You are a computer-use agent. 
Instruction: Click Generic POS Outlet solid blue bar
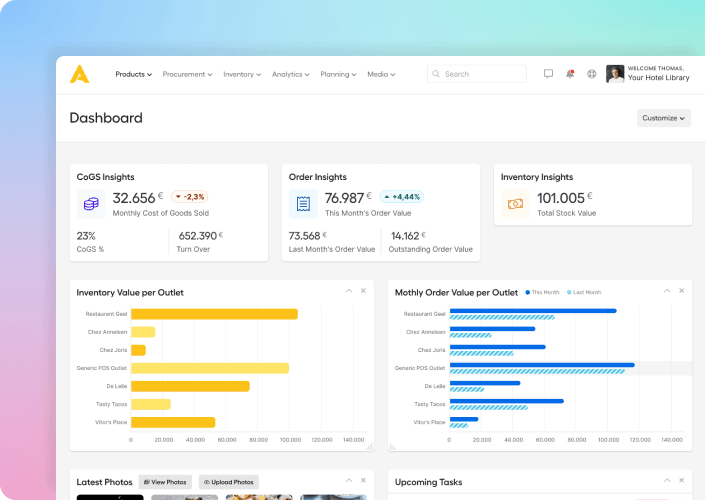542,365
